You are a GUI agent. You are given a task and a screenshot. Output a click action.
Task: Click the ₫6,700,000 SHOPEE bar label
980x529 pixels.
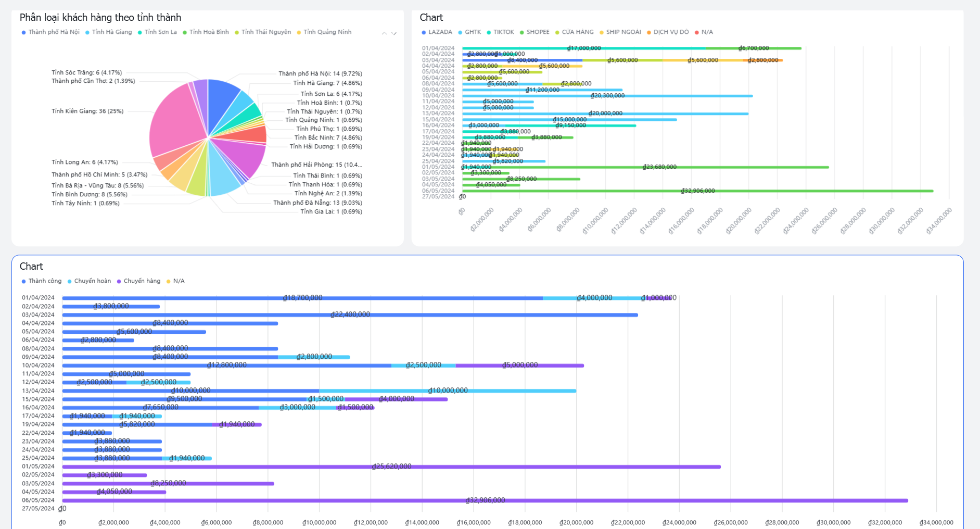(753, 48)
